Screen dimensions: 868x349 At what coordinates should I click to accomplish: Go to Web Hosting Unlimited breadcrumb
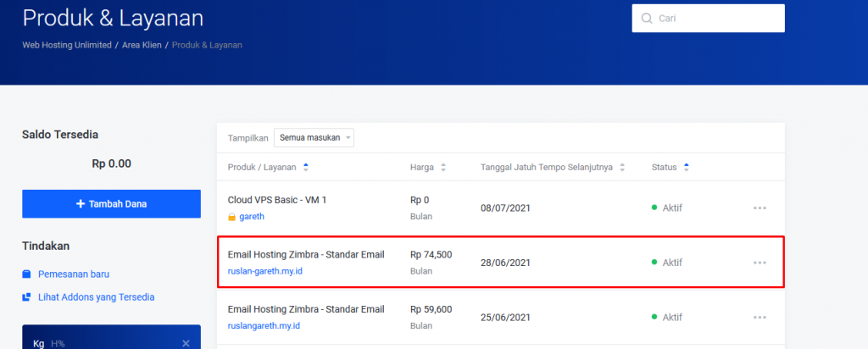click(x=66, y=44)
